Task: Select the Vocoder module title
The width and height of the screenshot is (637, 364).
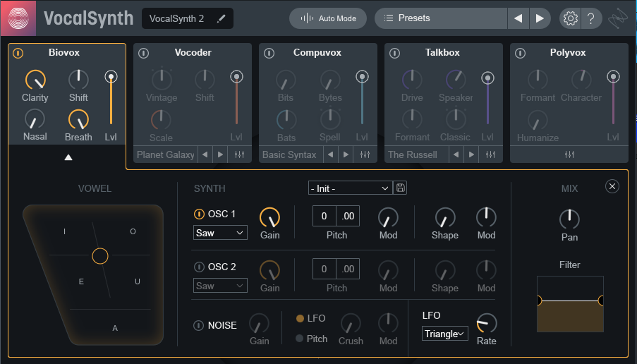Action: [x=193, y=52]
